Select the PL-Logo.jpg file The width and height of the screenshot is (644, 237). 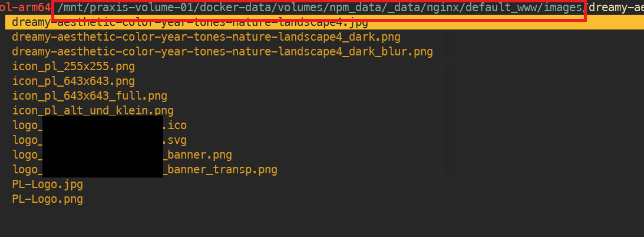(x=48, y=185)
